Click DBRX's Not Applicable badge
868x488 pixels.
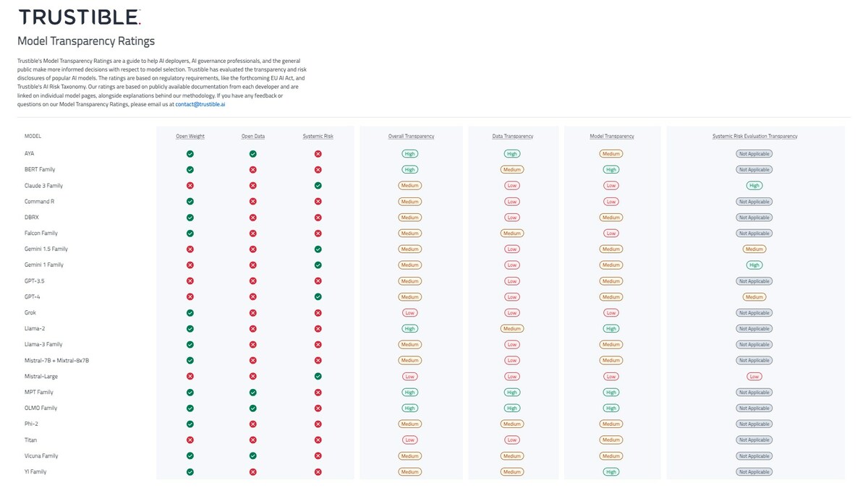click(x=754, y=218)
